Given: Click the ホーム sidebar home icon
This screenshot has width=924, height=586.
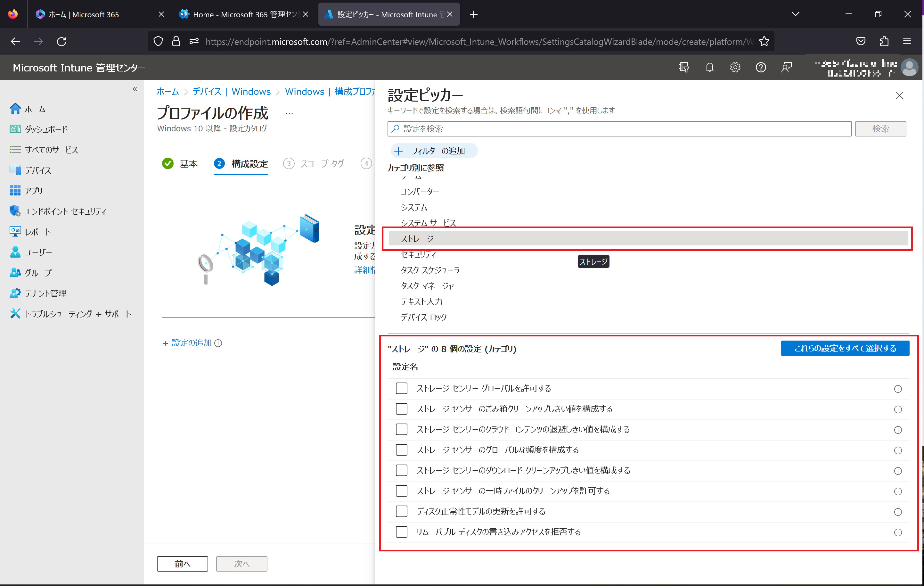Looking at the screenshot, I should pos(15,109).
